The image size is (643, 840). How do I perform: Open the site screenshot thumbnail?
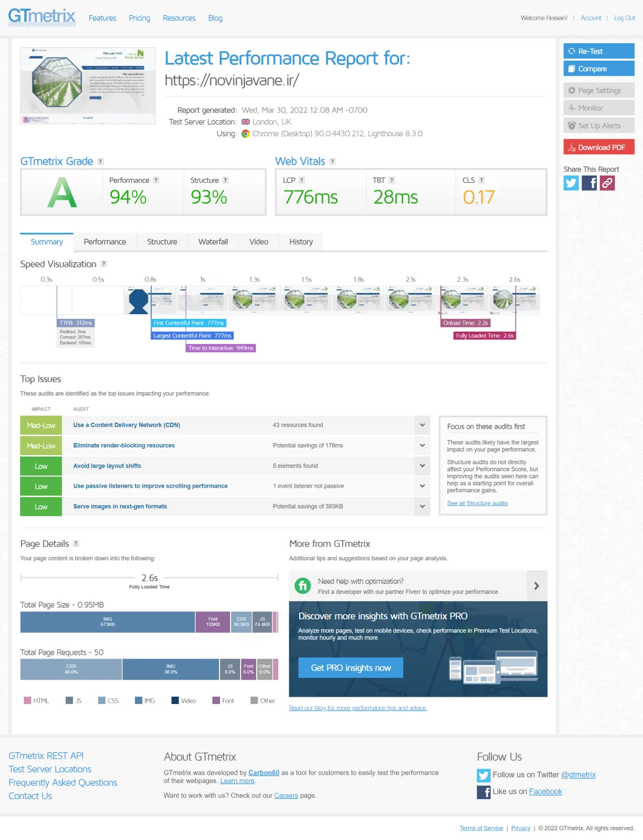pos(88,86)
